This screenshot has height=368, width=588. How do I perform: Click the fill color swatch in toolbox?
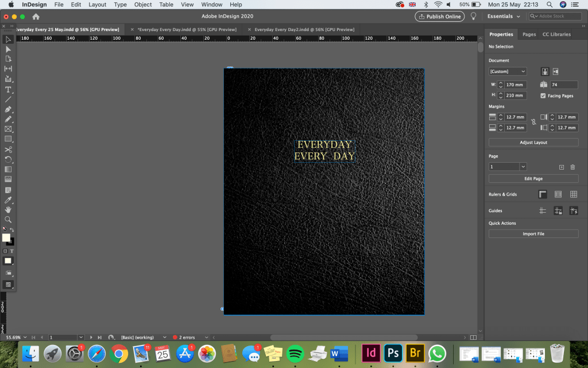point(6,237)
